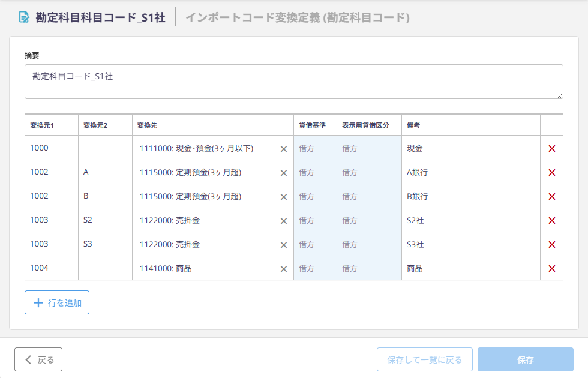Edit the 変換元2 cell containing S3
The height and width of the screenshot is (378, 588).
coord(106,244)
